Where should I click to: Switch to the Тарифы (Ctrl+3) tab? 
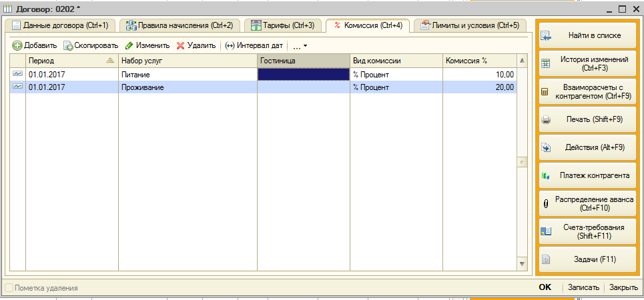pos(282,25)
